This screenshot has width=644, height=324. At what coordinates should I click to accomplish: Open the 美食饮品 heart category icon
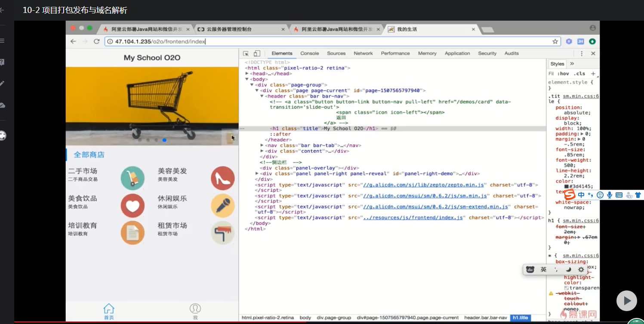pos(132,206)
